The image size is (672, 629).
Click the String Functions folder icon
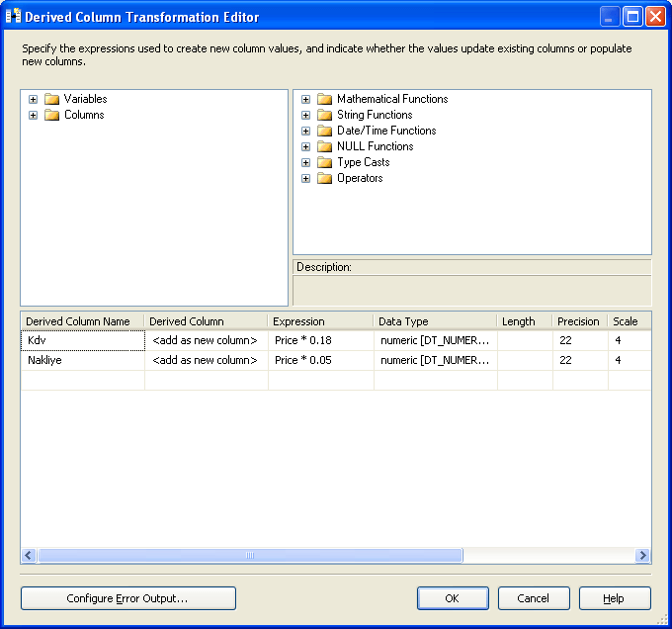[x=324, y=116]
